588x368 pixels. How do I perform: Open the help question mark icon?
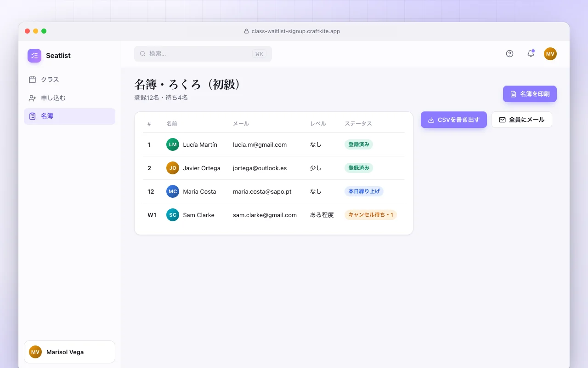[x=509, y=54]
